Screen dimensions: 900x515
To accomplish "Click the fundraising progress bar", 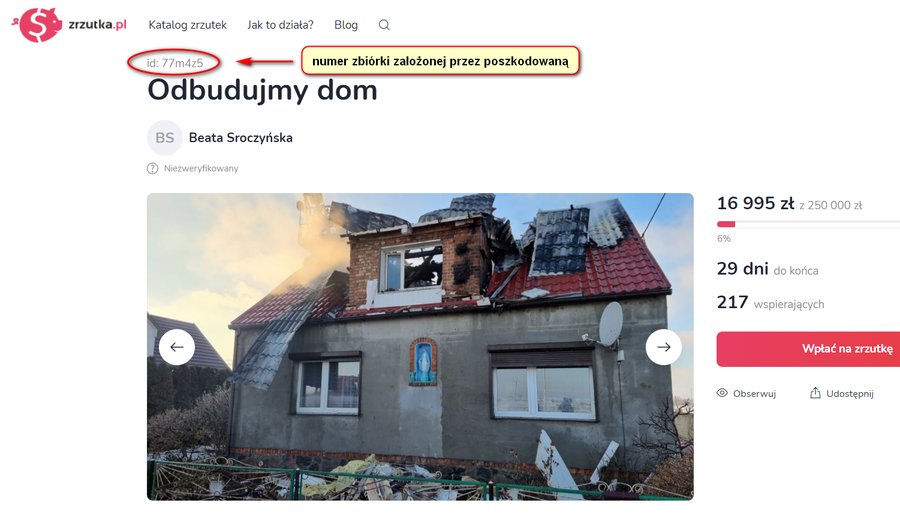I will tap(808, 224).
